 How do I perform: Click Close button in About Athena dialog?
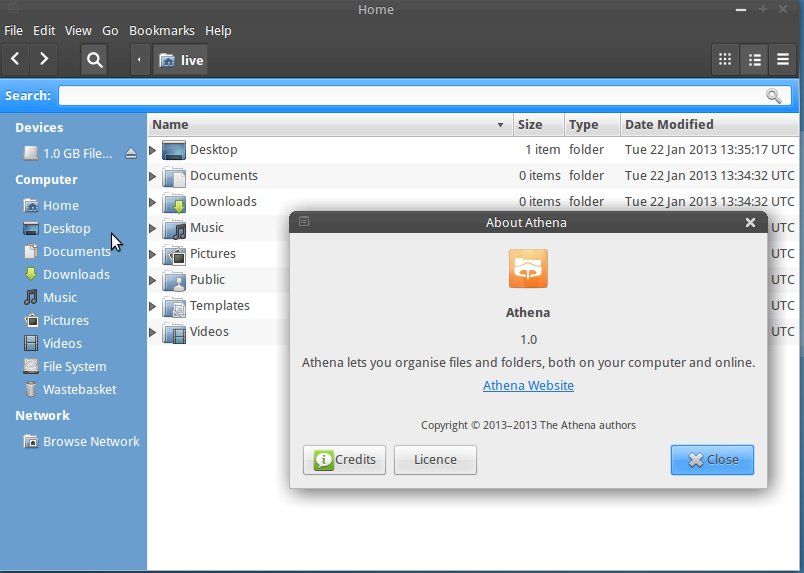click(x=712, y=460)
